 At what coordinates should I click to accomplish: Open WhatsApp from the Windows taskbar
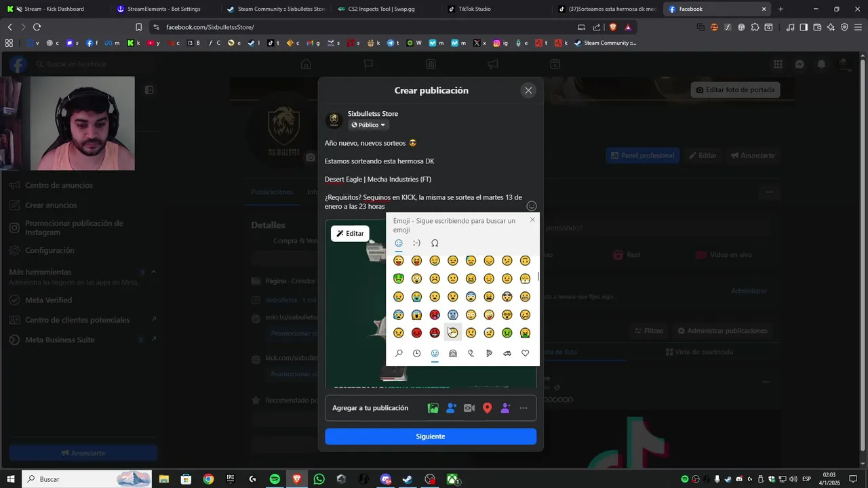(319, 479)
